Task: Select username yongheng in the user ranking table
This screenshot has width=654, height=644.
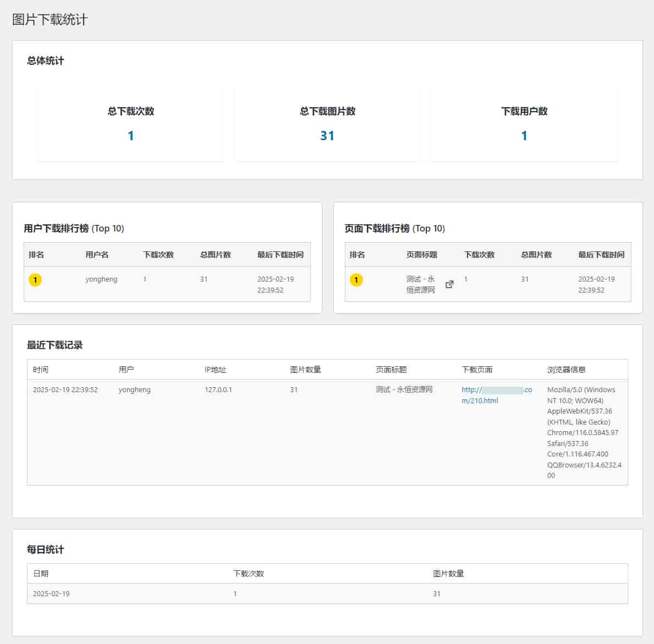Action: (101, 279)
